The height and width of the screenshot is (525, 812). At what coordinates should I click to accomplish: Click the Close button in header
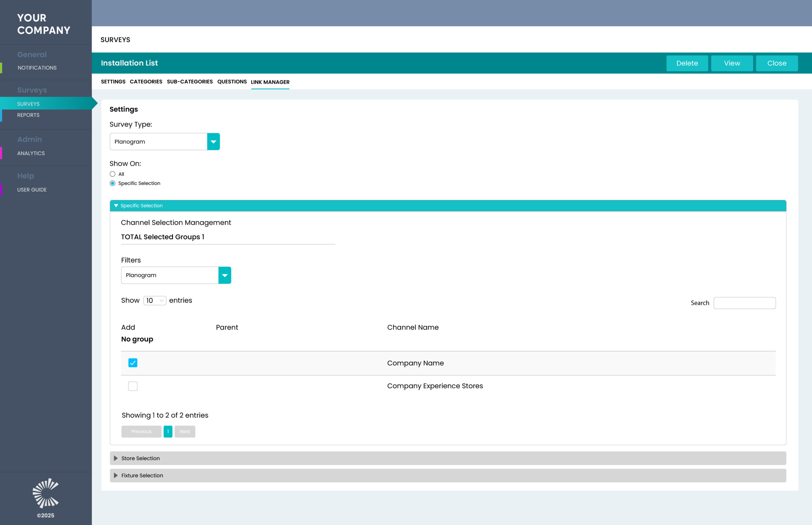coord(777,63)
